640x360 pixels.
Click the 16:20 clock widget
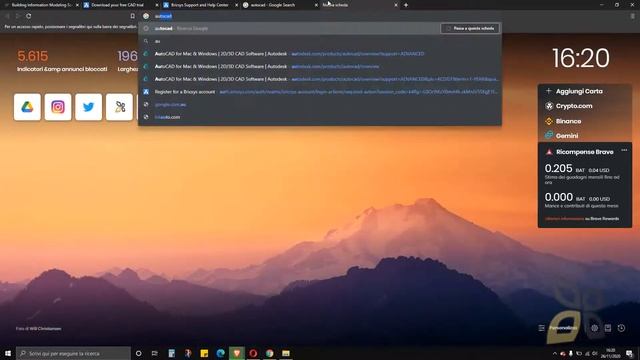581,58
